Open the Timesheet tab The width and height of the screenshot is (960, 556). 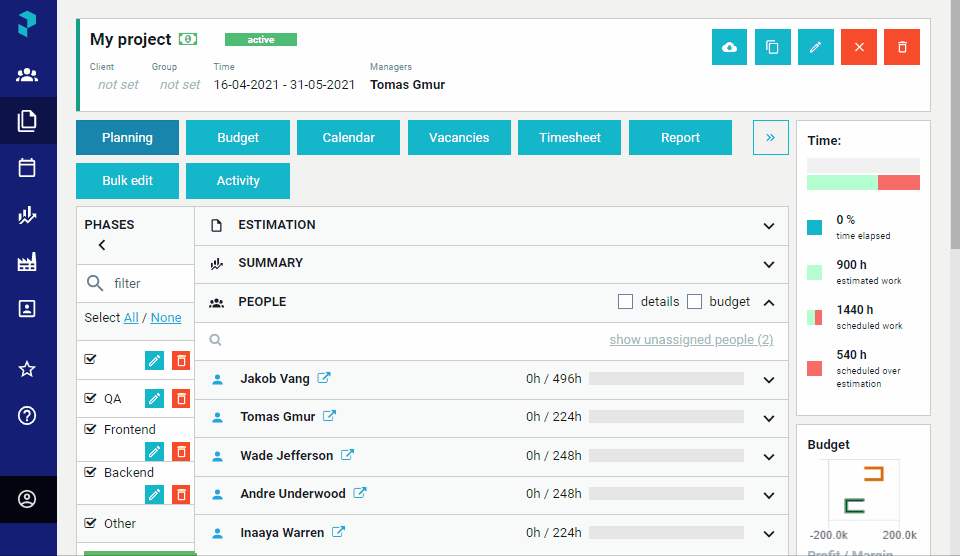[569, 137]
